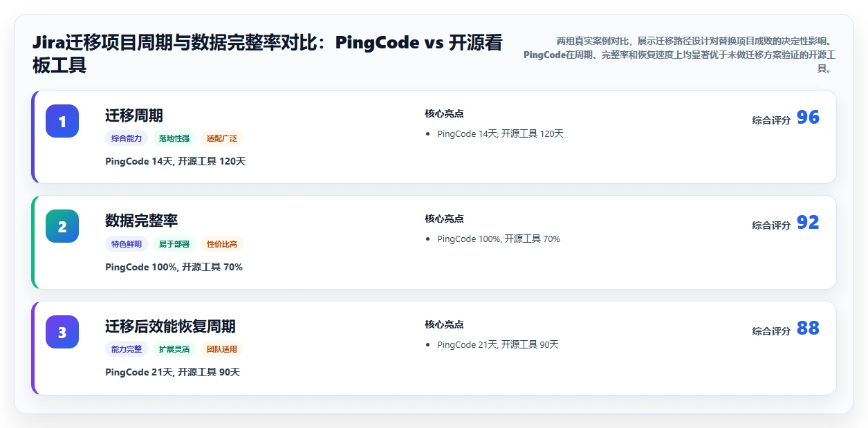868x428 pixels.
Task: Click the number 1 rank badge
Action: click(x=62, y=121)
